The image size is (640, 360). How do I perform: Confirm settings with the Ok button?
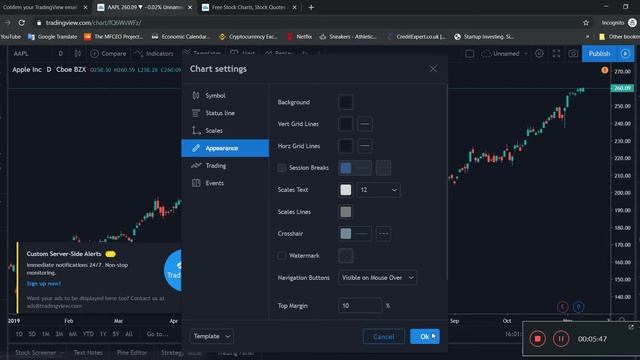point(425,336)
